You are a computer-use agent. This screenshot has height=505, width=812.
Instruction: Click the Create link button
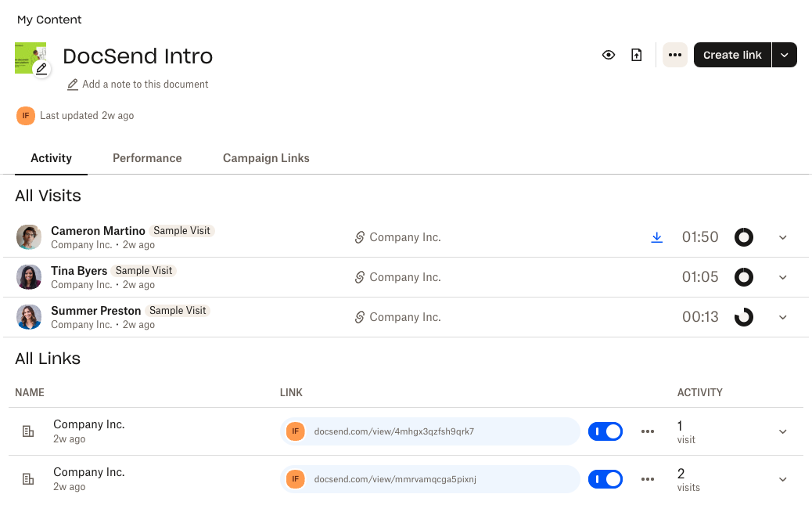click(x=732, y=55)
